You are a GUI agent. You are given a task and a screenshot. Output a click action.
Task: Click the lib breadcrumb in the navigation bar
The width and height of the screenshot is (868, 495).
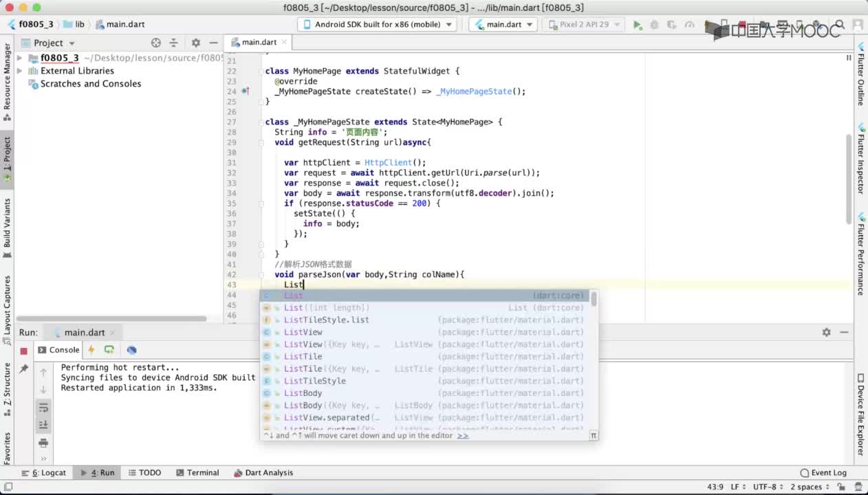click(74, 24)
